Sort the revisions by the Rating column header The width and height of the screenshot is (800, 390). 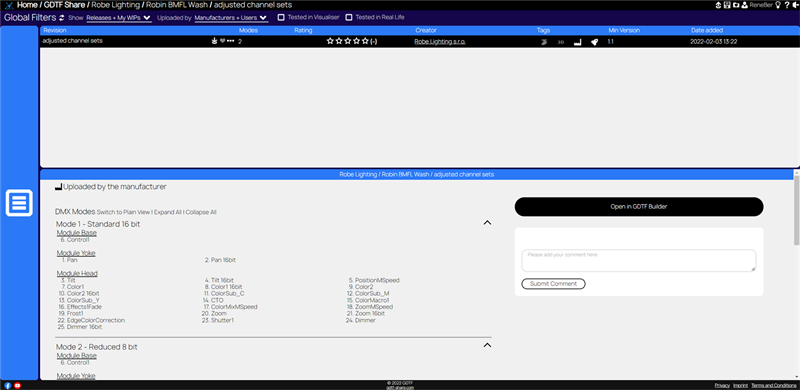coord(303,31)
